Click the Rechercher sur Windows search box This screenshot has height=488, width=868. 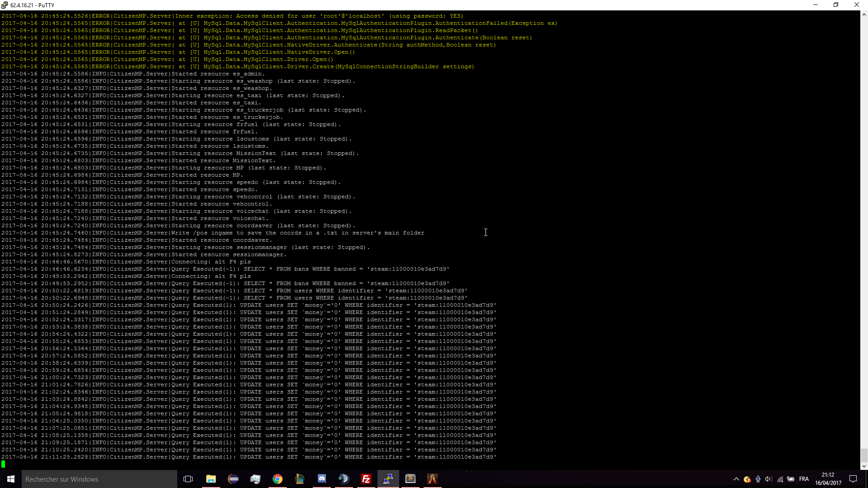[99, 479]
